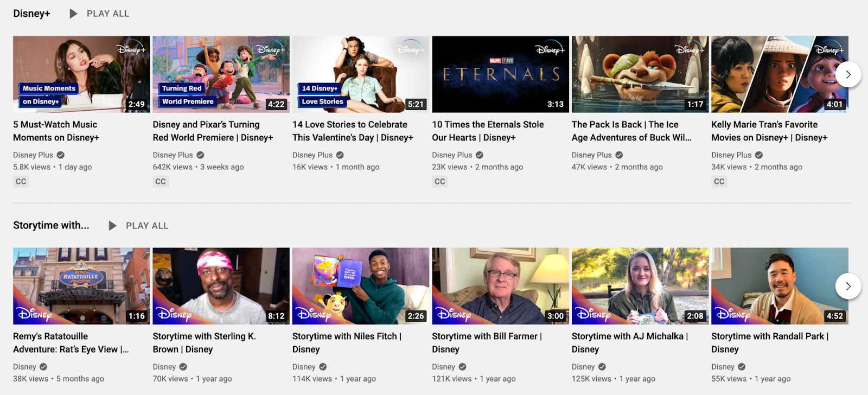Open Disney Plus channel under Turning Red video
The height and width of the screenshot is (395, 868).
(173, 155)
